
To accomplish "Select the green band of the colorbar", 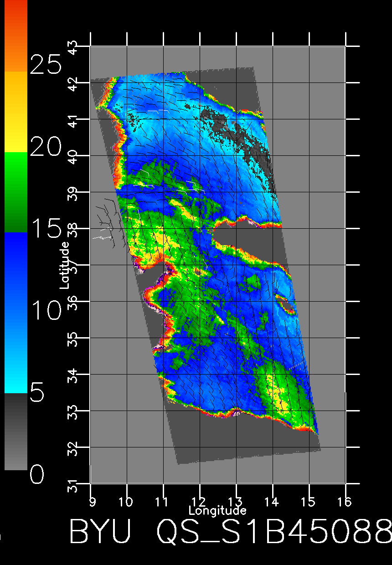I will [x=16, y=192].
